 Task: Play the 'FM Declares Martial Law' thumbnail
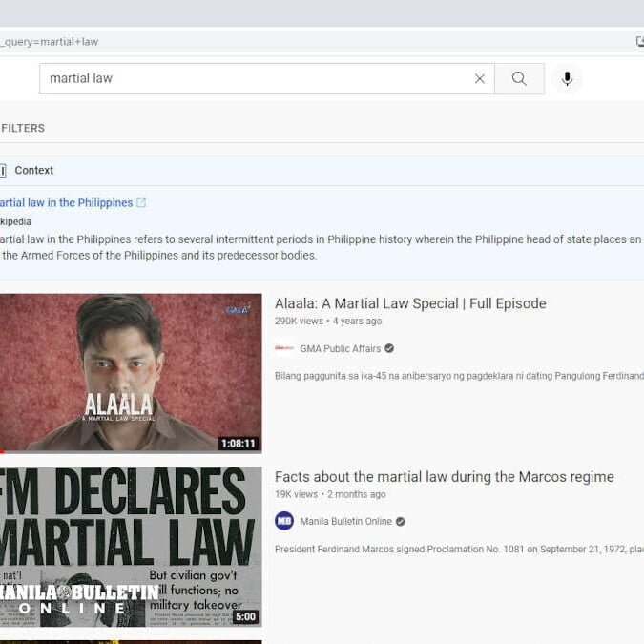[130, 546]
